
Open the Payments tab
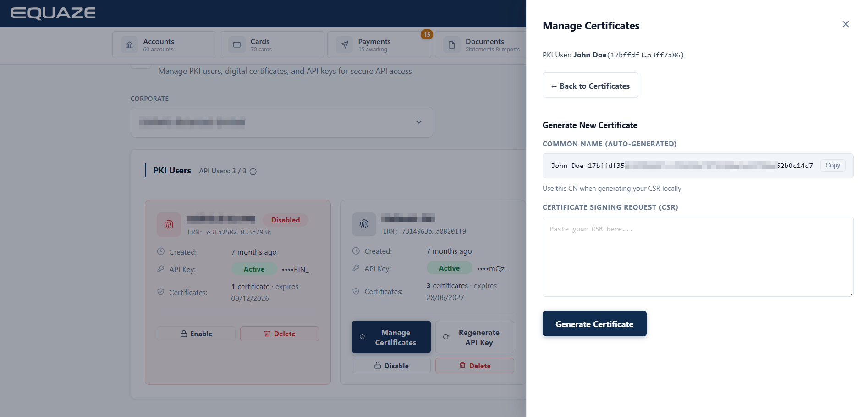point(379,45)
